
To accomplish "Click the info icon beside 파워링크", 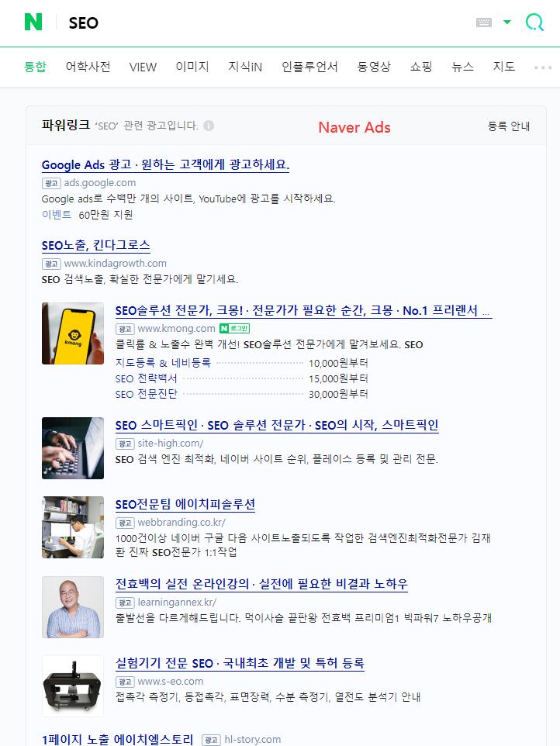I will click(209, 126).
